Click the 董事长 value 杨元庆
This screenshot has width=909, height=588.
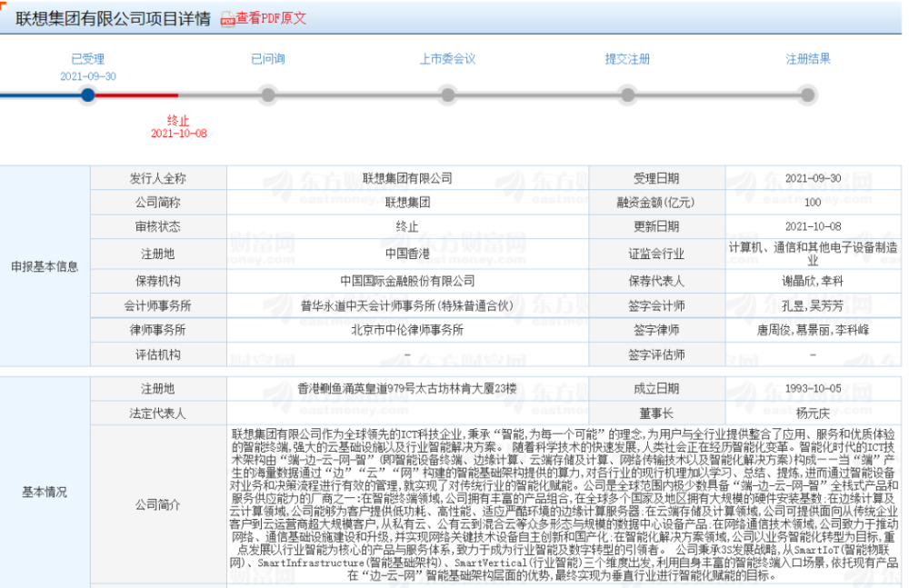click(x=813, y=413)
